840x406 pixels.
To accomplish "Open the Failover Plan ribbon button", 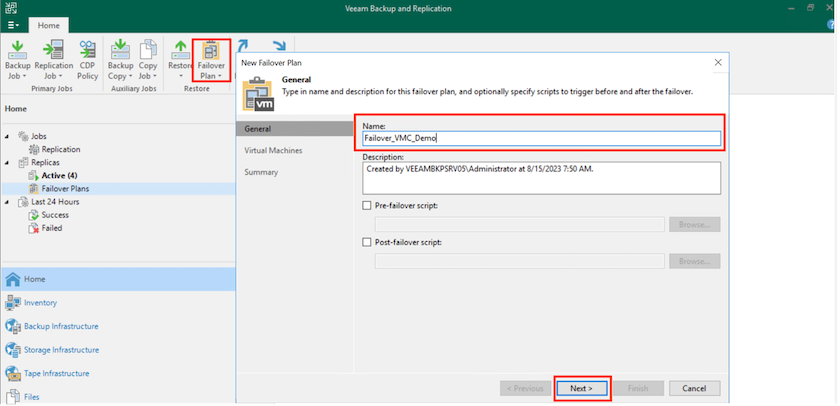I will [x=211, y=60].
